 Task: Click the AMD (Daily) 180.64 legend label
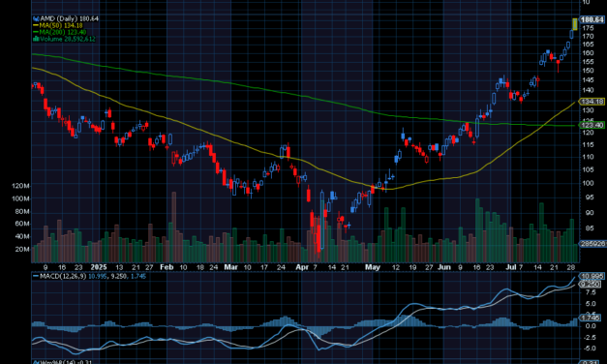coord(69,18)
